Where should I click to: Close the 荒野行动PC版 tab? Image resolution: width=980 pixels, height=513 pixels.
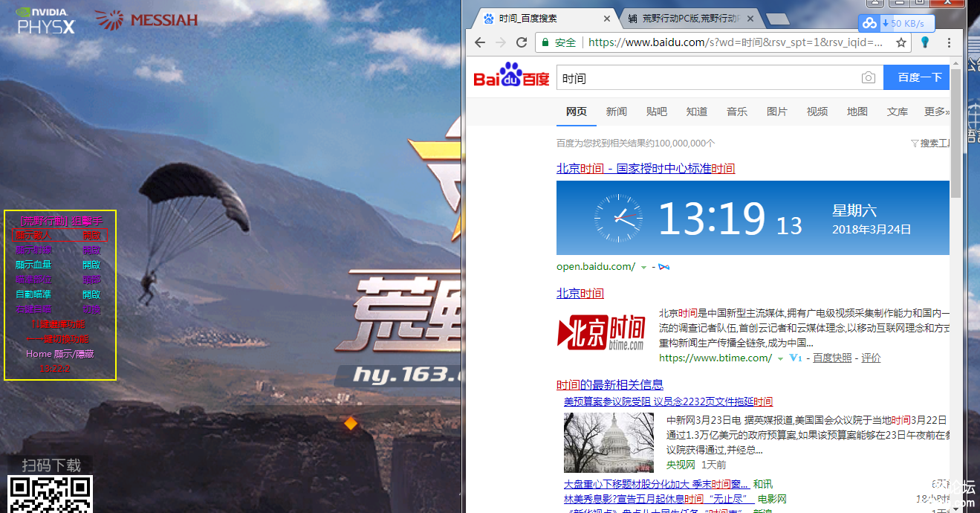tap(750, 19)
